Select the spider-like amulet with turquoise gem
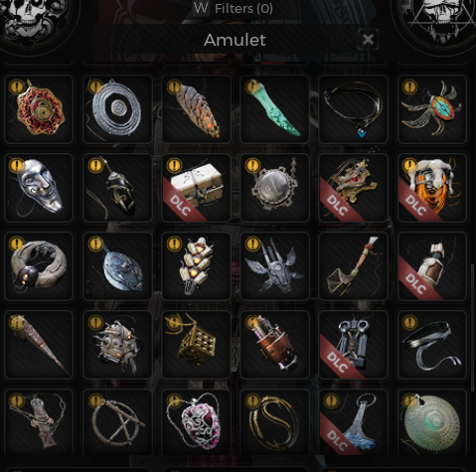The height and width of the screenshot is (472, 476). [432, 109]
